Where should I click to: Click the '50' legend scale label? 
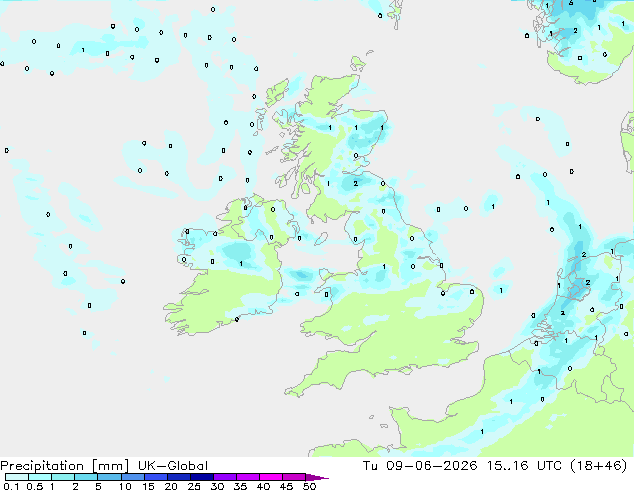(x=309, y=486)
